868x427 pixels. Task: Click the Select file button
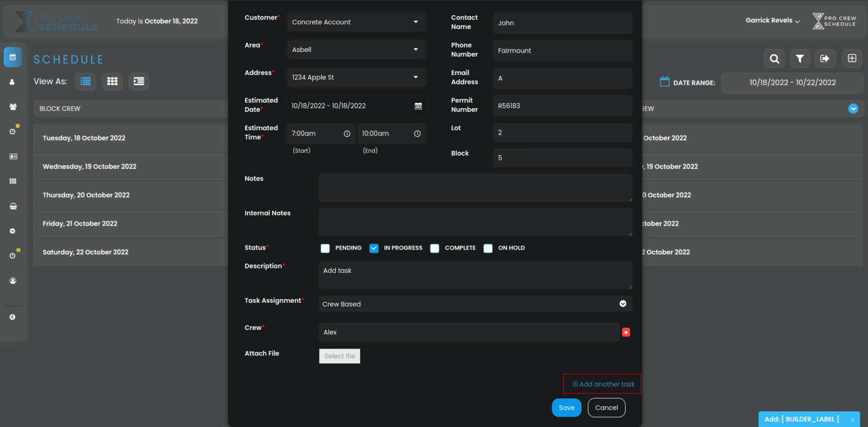pyautogui.click(x=340, y=356)
